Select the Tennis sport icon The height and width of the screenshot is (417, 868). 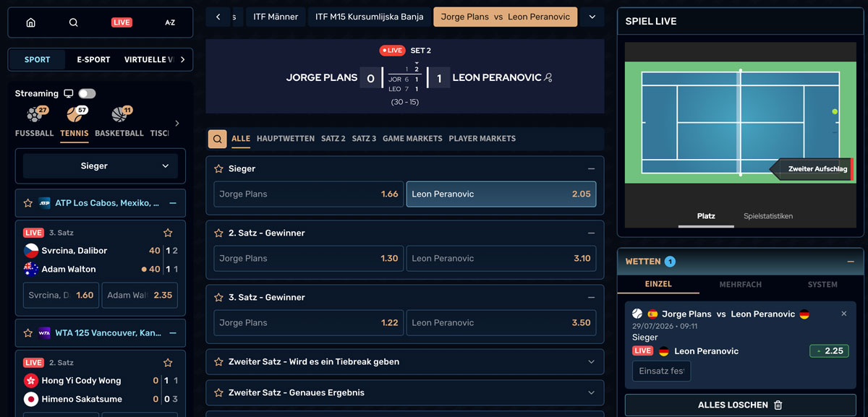pyautogui.click(x=75, y=114)
